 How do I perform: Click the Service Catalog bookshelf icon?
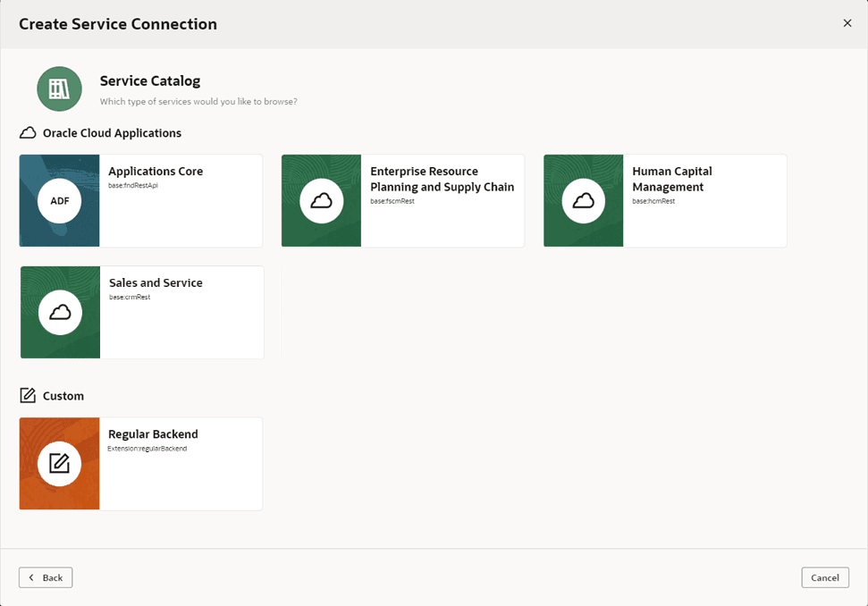coord(59,89)
